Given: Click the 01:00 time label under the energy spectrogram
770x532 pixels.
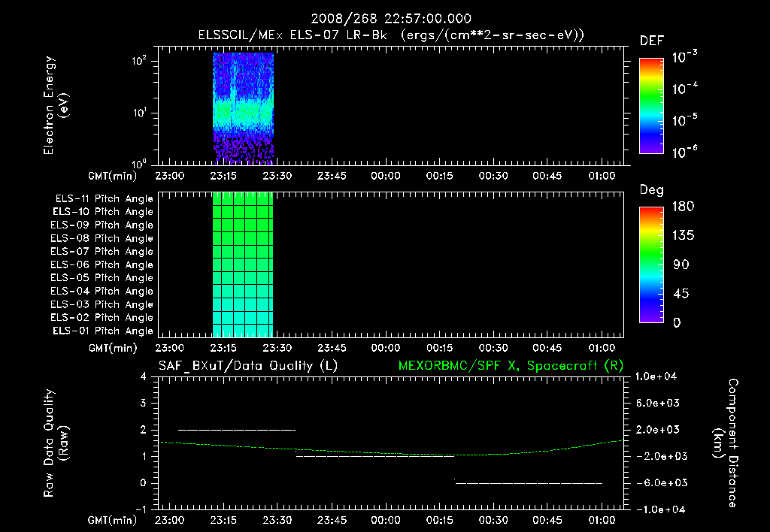Looking at the screenshot, I should 602,176.
